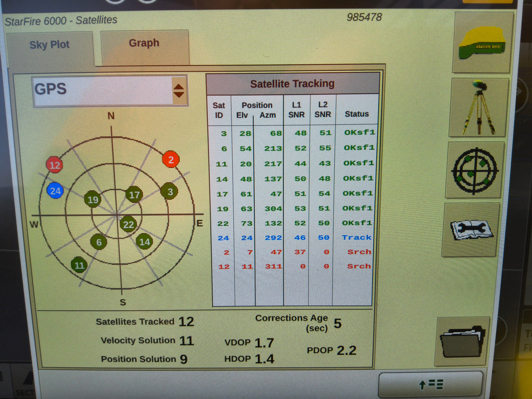
Task: Click the Corrections Age value 5
Action: click(x=338, y=324)
